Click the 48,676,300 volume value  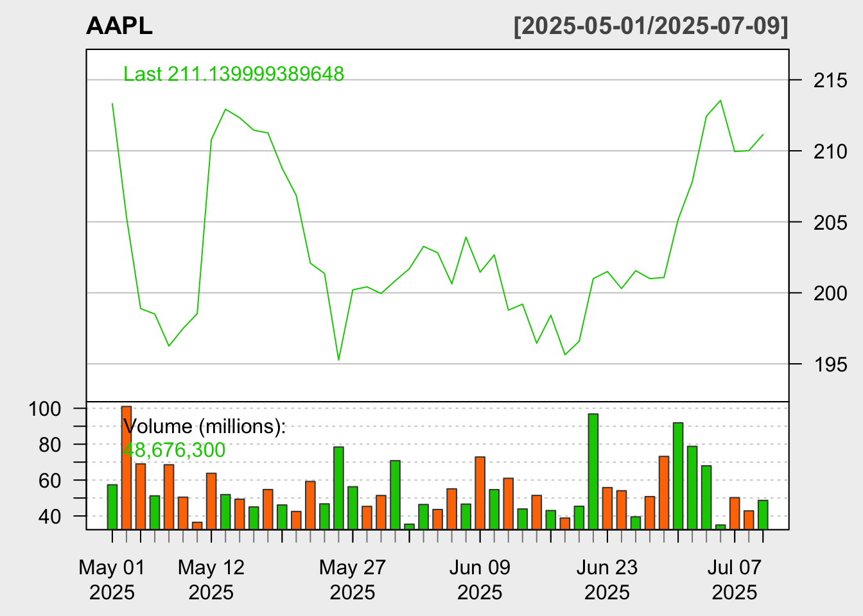coord(174,450)
